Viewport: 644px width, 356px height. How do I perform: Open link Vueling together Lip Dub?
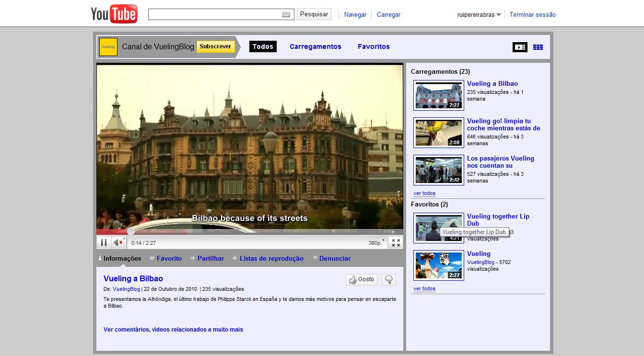point(498,220)
